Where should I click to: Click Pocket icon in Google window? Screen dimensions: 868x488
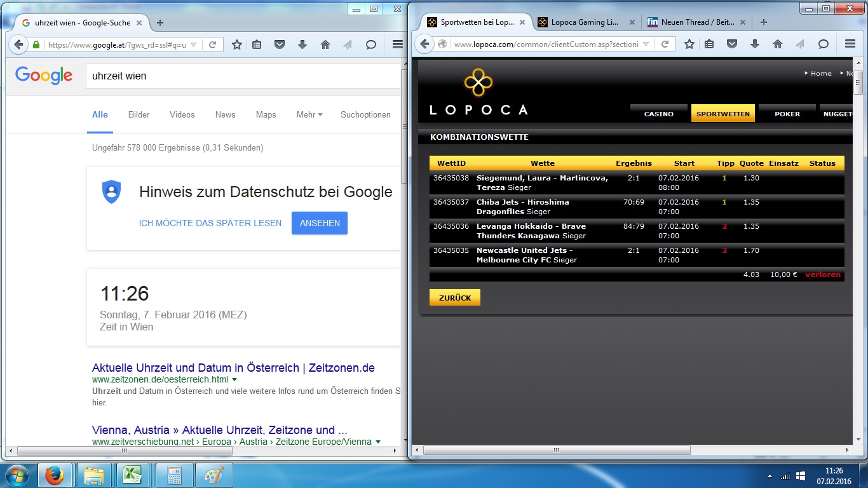[279, 44]
